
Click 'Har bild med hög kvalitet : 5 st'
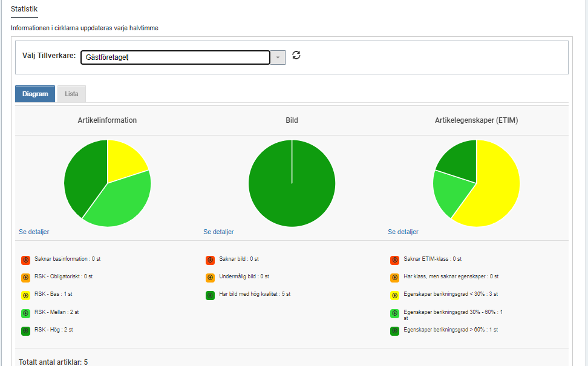[x=255, y=294]
